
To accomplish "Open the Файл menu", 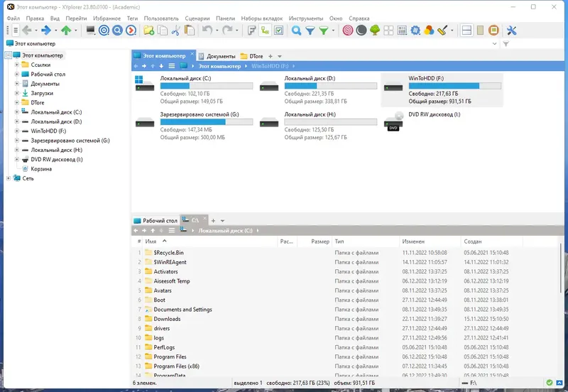I will [x=13, y=18].
